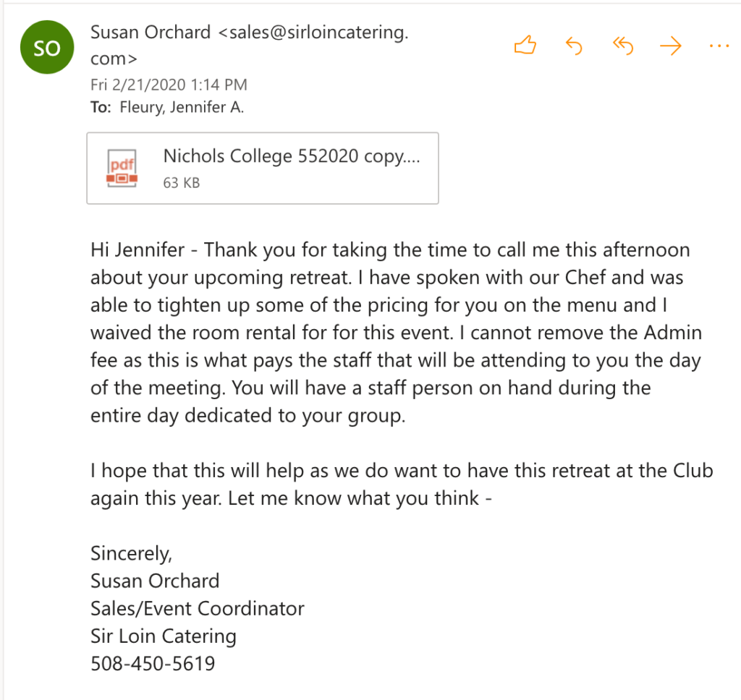The width and height of the screenshot is (741, 700).
Task: Reply to Susan Orchard's email
Action: [x=574, y=47]
